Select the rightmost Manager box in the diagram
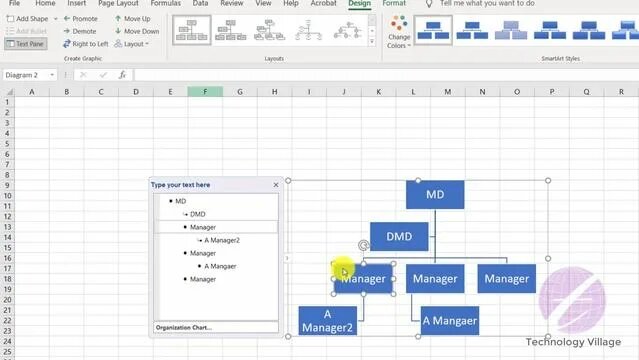The width and height of the screenshot is (639, 360). tap(507, 278)
